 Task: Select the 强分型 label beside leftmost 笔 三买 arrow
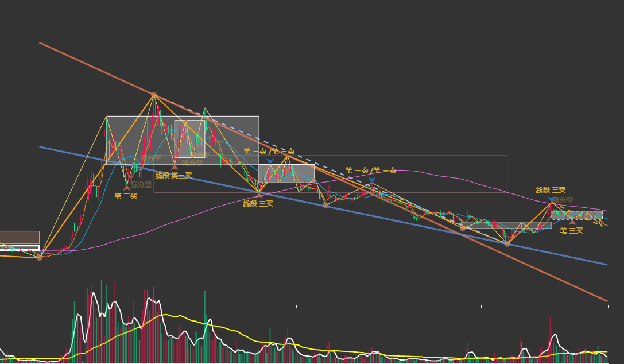pos(141,185)
